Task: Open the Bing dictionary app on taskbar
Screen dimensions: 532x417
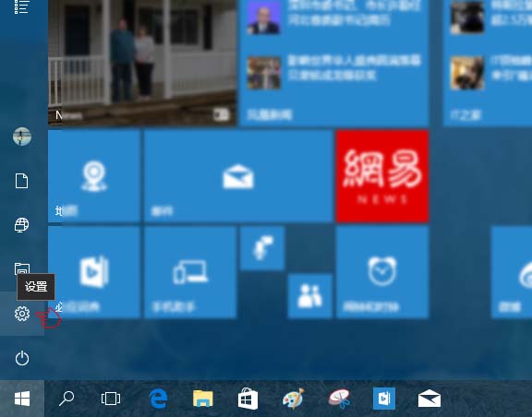Action: point(384,399)
